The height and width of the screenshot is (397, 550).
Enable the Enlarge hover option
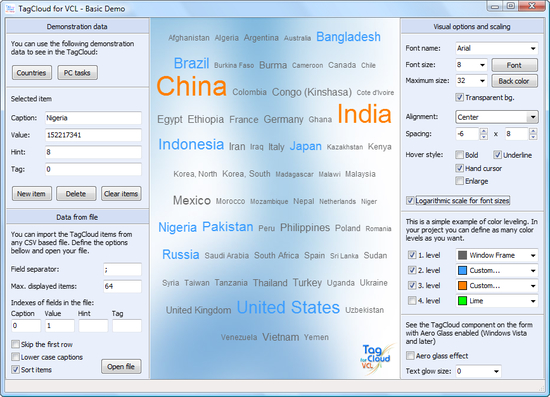pos(460,181)
